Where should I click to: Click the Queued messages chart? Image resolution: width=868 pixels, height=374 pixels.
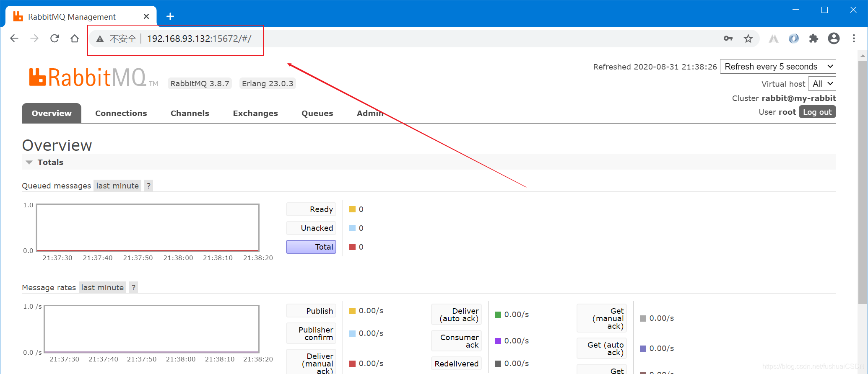click(148, 227)
